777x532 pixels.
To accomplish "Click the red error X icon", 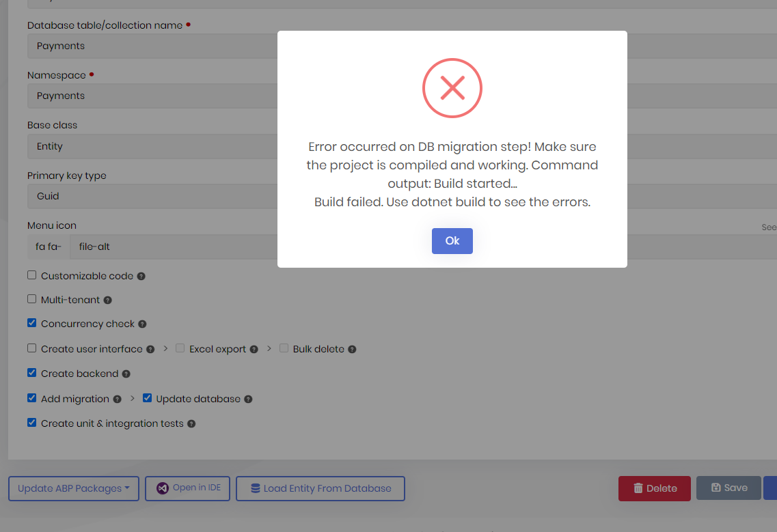I will (452, 87).
